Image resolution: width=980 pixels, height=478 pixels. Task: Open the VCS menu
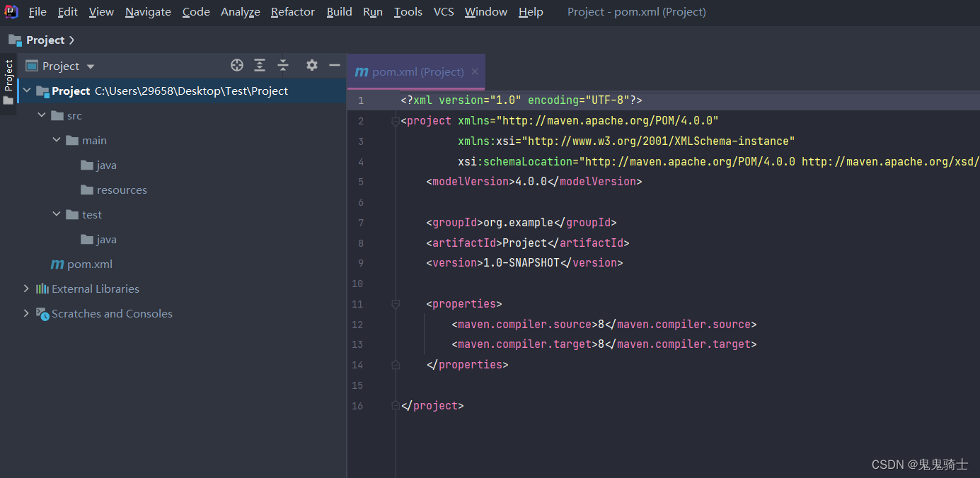(x=444, y=12)
